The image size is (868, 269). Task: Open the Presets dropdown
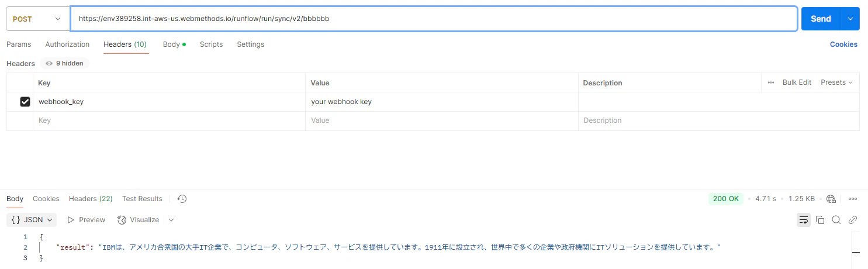tap(836, 82)
